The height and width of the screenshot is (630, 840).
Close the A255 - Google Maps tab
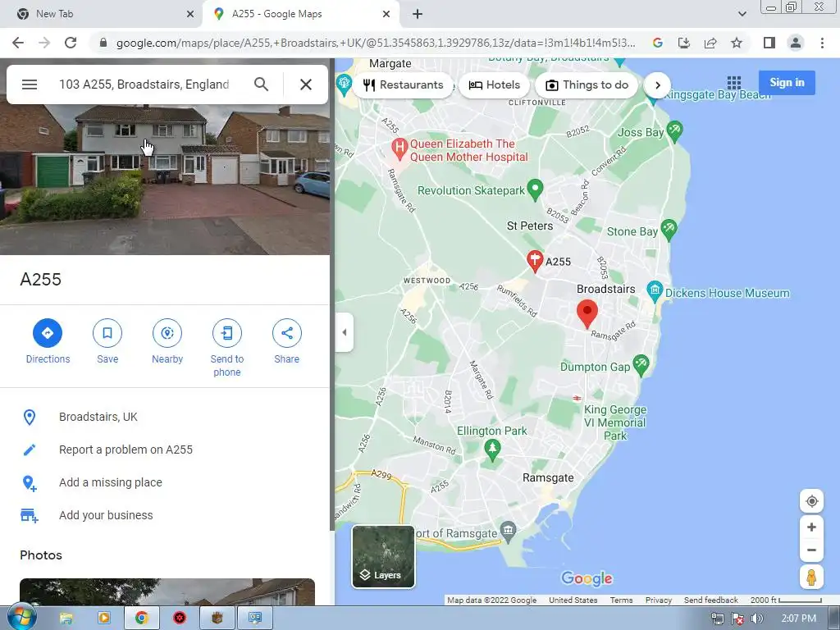[386, 14]
